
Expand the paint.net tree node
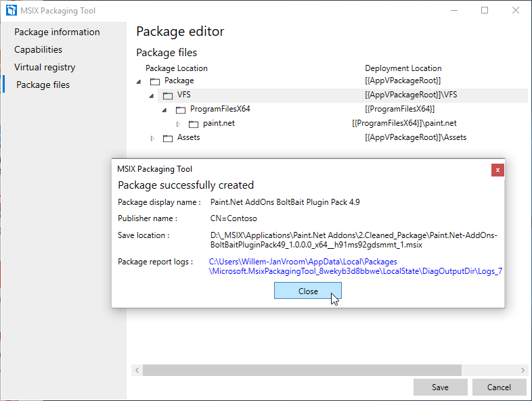178,124
